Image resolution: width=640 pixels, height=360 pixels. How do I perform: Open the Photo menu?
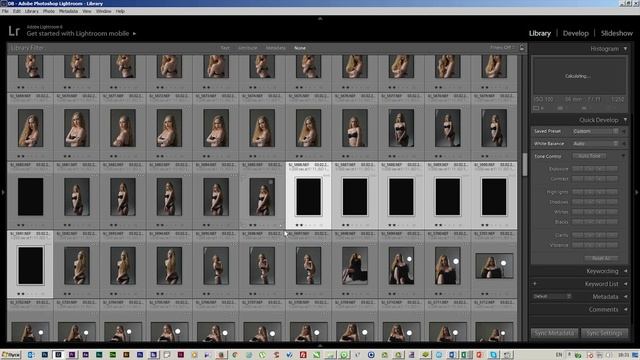[49, 11]
